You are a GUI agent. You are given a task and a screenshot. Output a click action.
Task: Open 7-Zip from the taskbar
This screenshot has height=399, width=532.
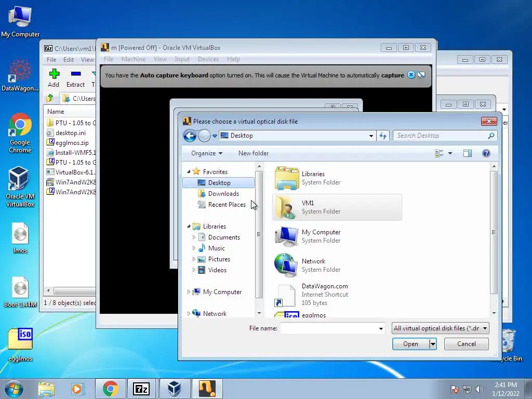pos(141,389)
